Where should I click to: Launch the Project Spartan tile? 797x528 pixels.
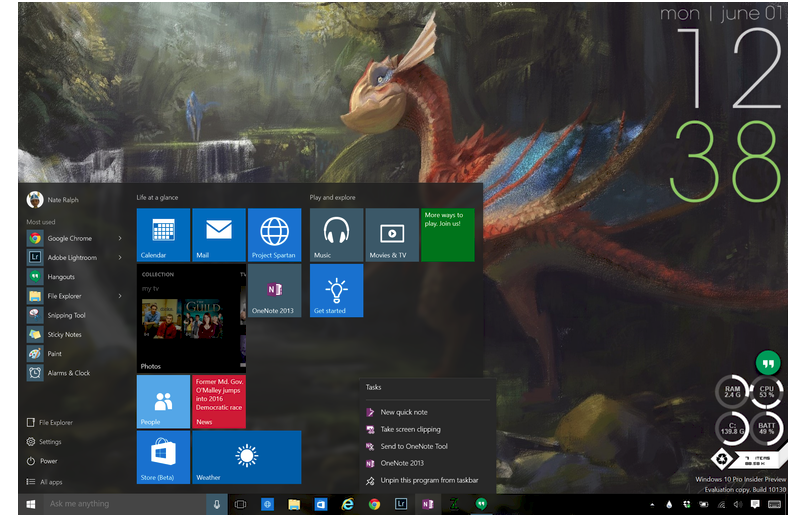tap(274, 235)
